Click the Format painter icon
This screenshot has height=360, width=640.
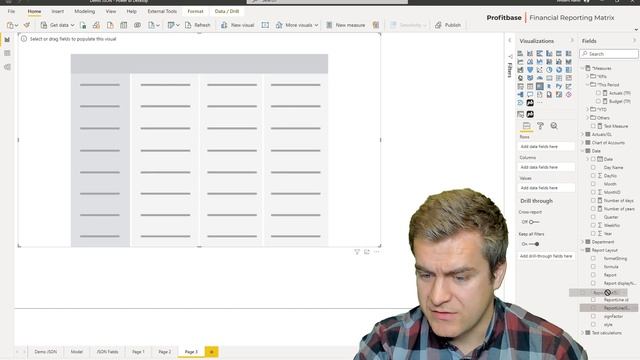(x=27, y=25)
